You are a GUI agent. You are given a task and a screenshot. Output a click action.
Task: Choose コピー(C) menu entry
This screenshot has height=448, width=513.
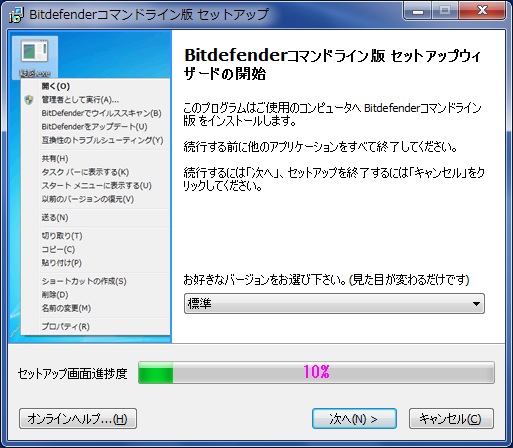[58, 249]
